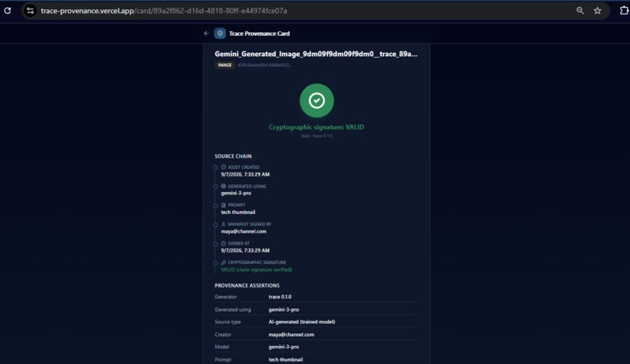This screenshot has height=364, width=630.
Task: Click the Generator row label
Action: pyautogui.click(x=225, y=297)
